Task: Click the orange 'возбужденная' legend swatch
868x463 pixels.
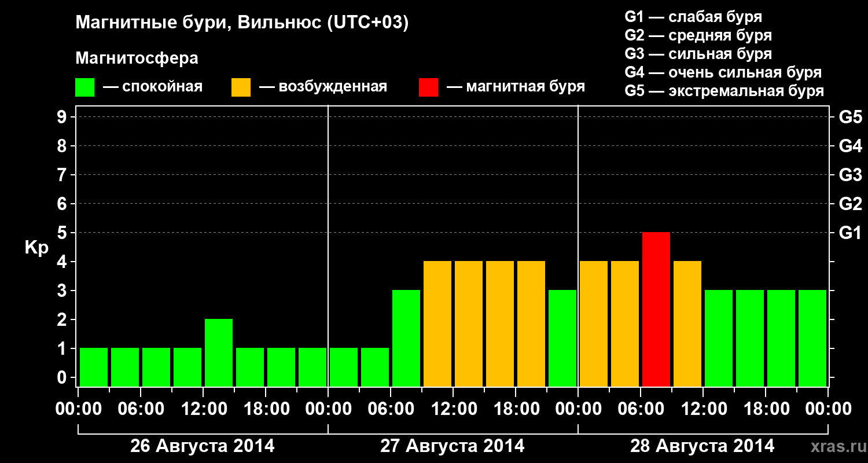Action: tap(241, 87)
